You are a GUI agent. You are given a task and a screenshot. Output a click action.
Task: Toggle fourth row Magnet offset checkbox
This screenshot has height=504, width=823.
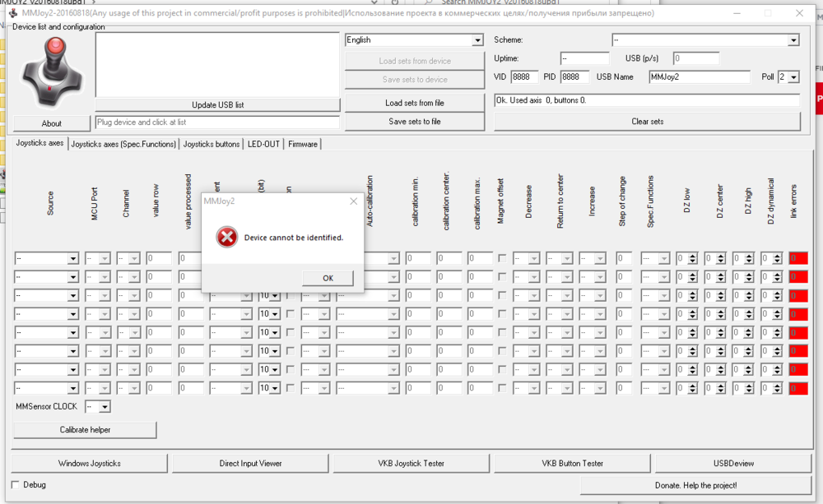(502, 314)
